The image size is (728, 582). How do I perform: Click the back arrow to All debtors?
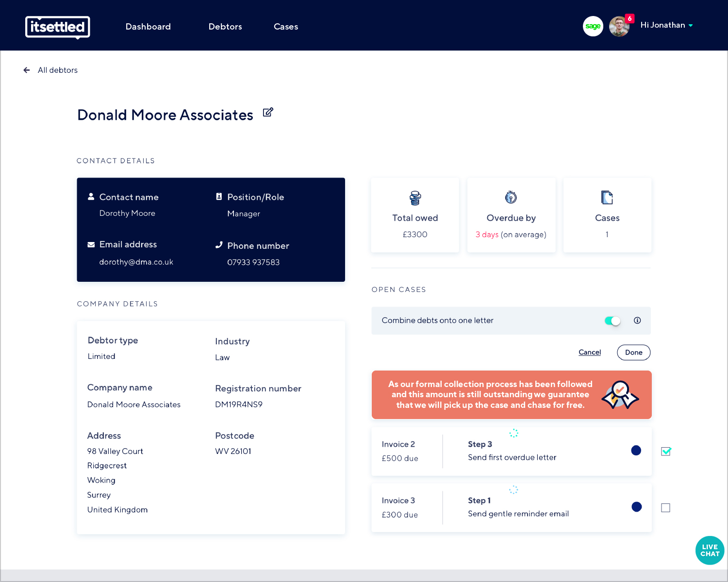point(27,70)
